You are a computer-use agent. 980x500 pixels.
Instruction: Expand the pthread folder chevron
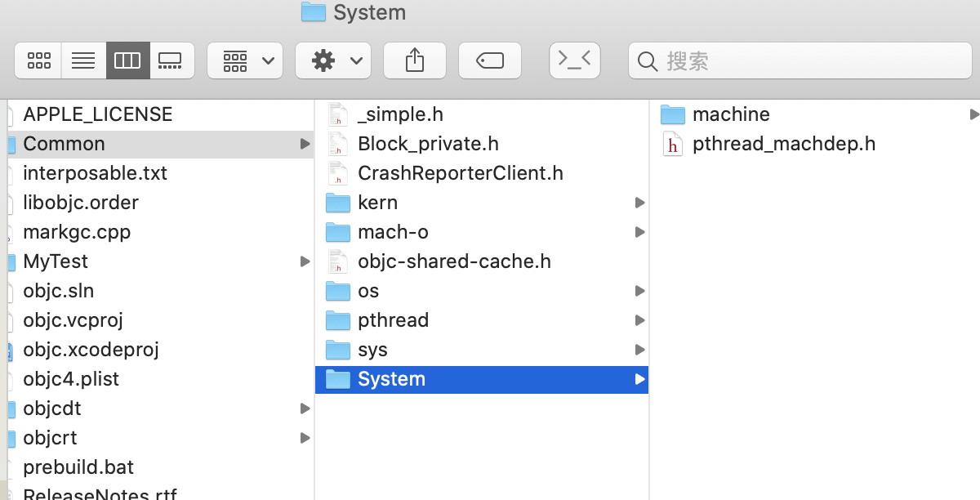point(639,320)
